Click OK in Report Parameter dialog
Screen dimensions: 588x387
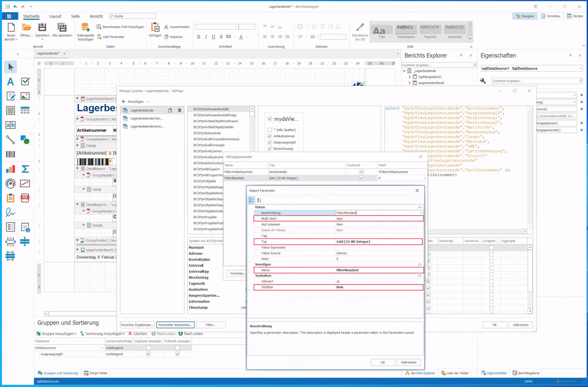(382, 362)
